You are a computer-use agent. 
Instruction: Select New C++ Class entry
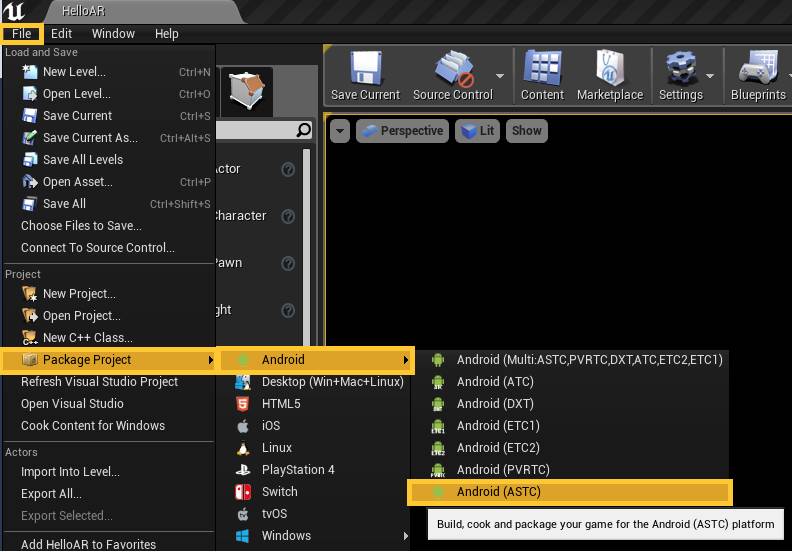tap(108, 337)
